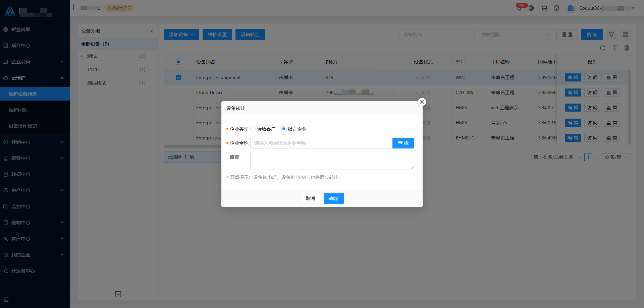This screenshot has height=308, width=644.
Task: Check the web工程演示 row checkbox
Action: tap(178, 108)
